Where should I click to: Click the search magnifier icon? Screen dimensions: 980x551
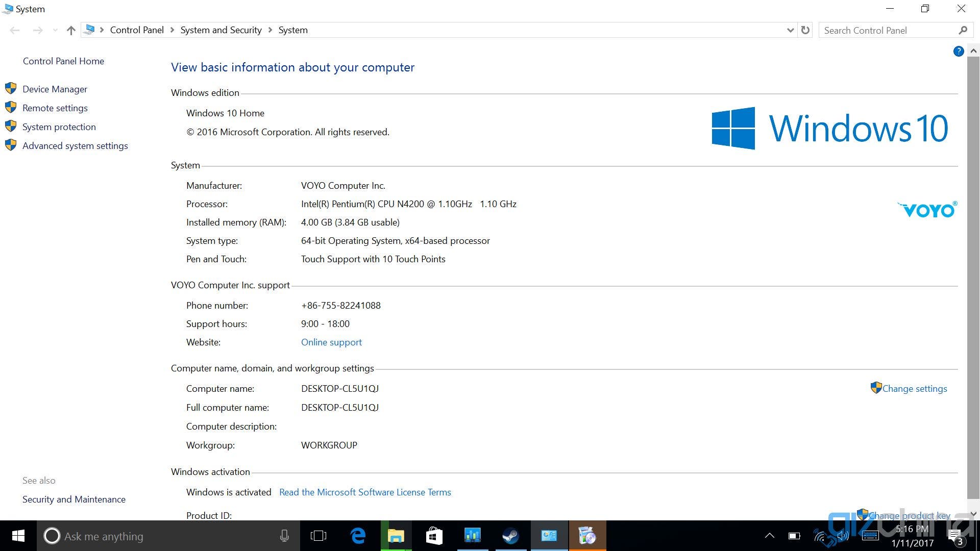pos(963,31)
